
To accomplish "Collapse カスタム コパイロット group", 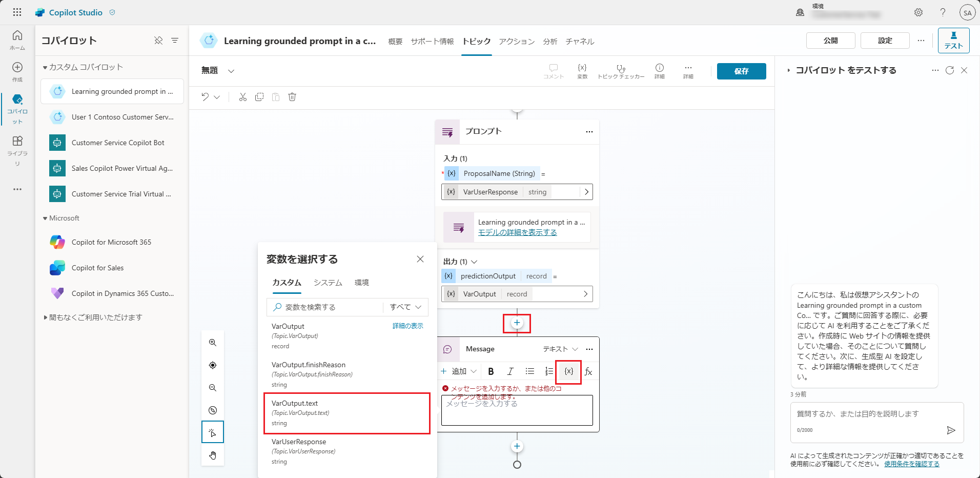I will (x=45, y=67).
